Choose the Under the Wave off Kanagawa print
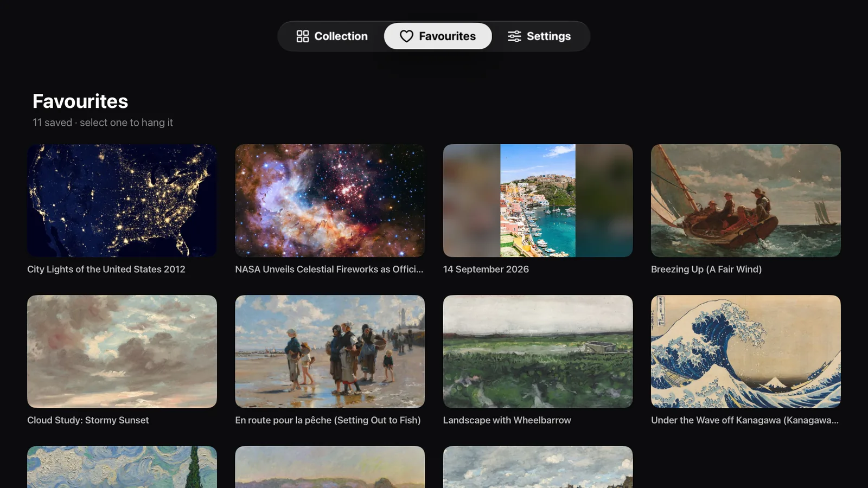This screenshot has width=868, height=488. (746, 351)
